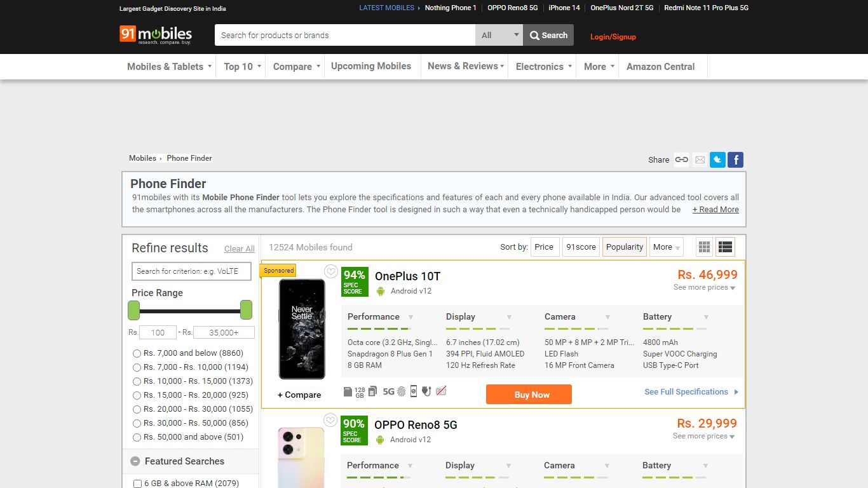This screenshot has height=488, width=868.
Task: Click the 91mobiles logo
Action: (x=156, y=34)
